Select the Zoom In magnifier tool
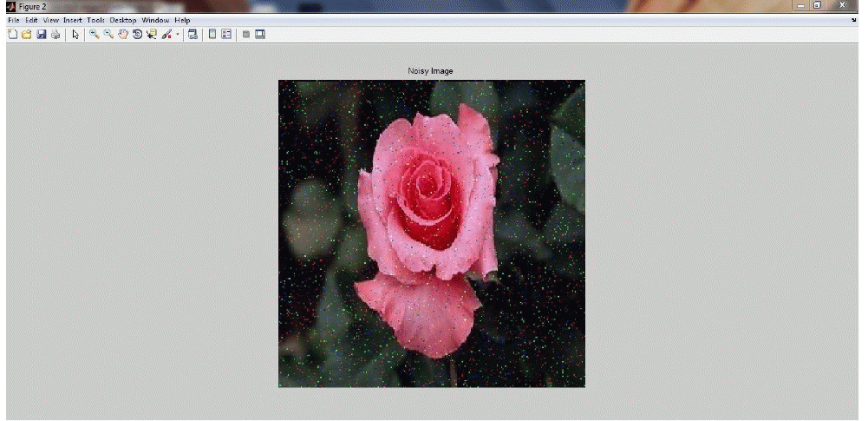The width and height of the screenshot is (868, 421). [94, 35]
